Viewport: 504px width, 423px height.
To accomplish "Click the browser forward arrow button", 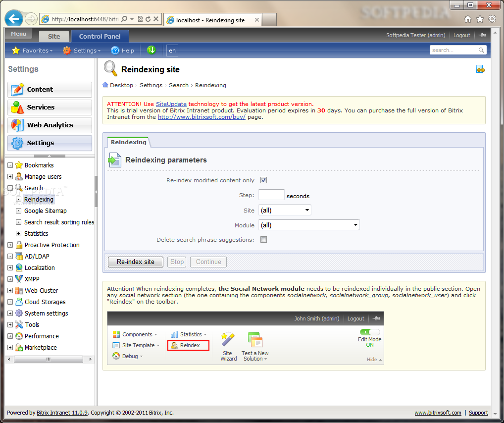I will tap(31, 19).
